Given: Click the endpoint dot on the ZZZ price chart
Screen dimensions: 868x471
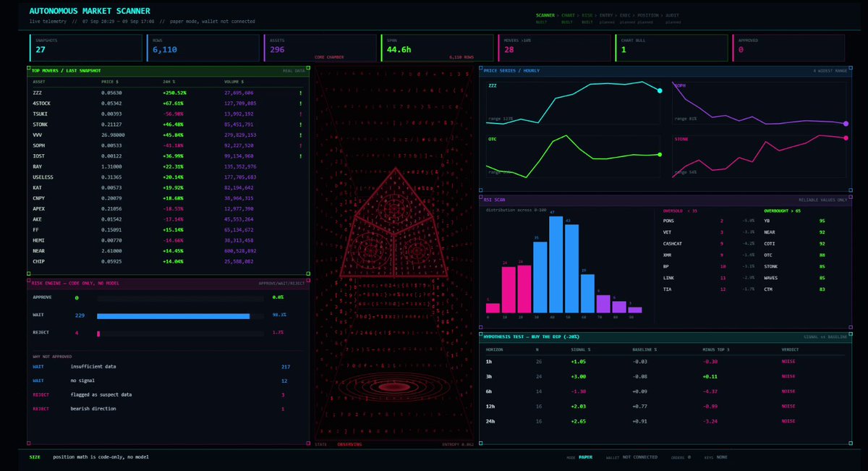Looking at the screenshot, I should [x=660, y=90].
